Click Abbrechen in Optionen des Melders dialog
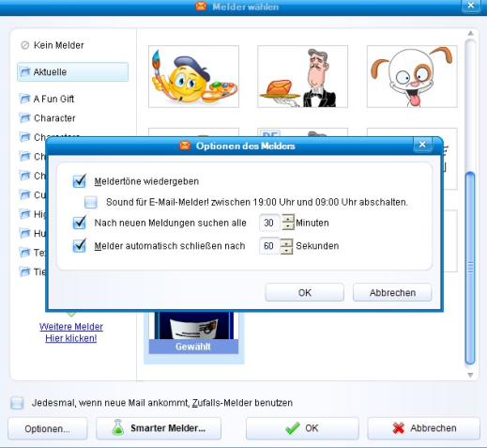The height and width of the screenshot is (448, 487). click(x=392, y=293)
